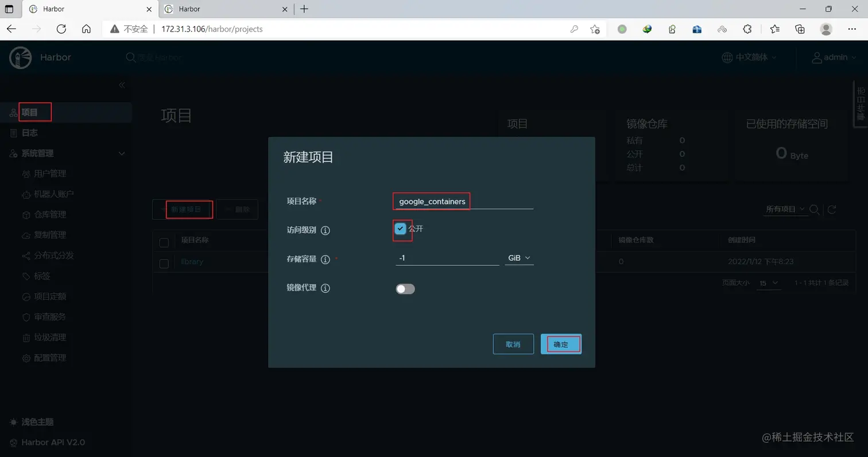This screenshot has width=868, height=457.
Task: Click the cloud-sync extension icon
Action: 722,29
